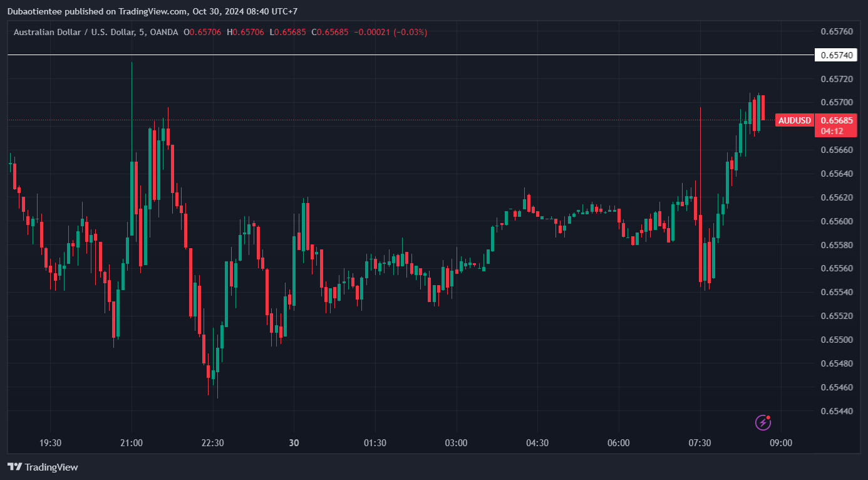Click the change value −0.00021 (−0.03%)
The image size is (868, 480).
tap(391, 32)
